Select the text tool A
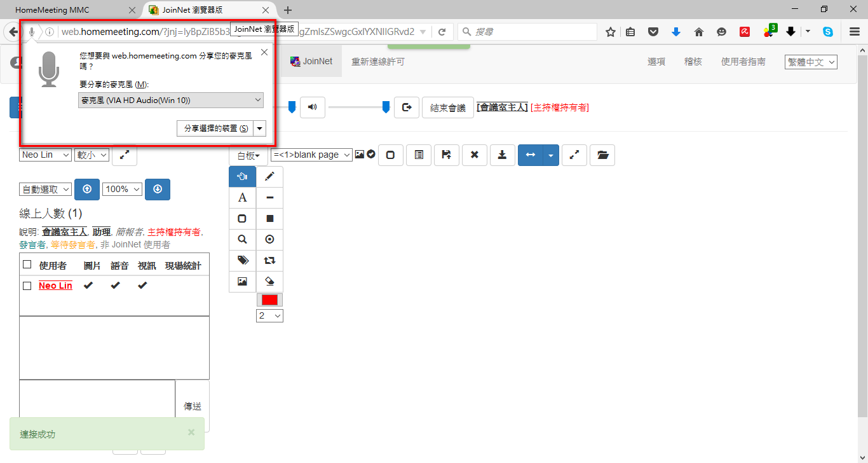Image resolution: width=868 pixels, height=463 pixels. [242, 198]
